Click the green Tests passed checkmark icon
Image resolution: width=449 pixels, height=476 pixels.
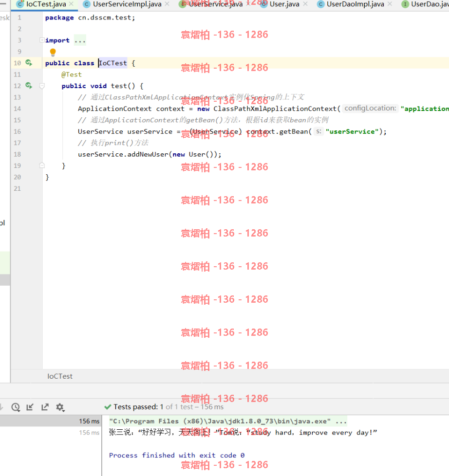pyautogui.click(x=108, y=407)
